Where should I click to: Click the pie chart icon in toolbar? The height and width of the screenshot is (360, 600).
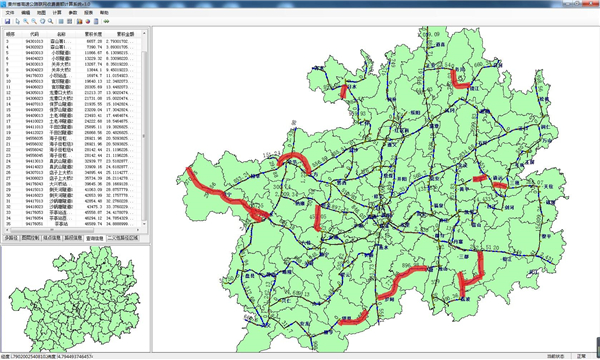[88, 21]
